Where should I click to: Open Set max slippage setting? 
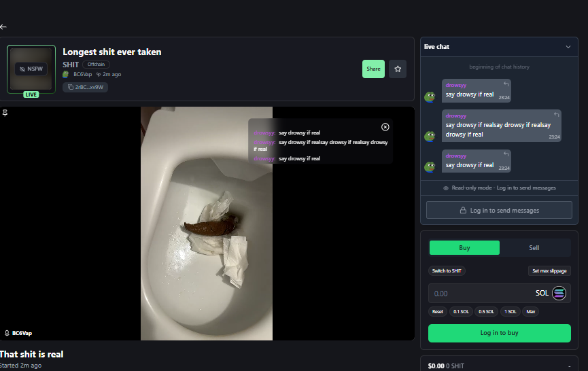[549, 271]
